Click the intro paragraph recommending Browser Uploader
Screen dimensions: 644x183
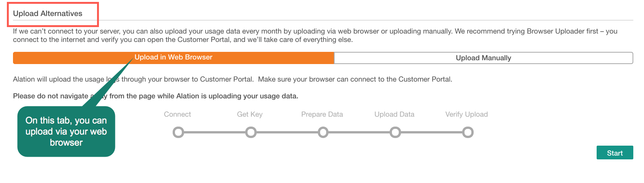[315, 35]
